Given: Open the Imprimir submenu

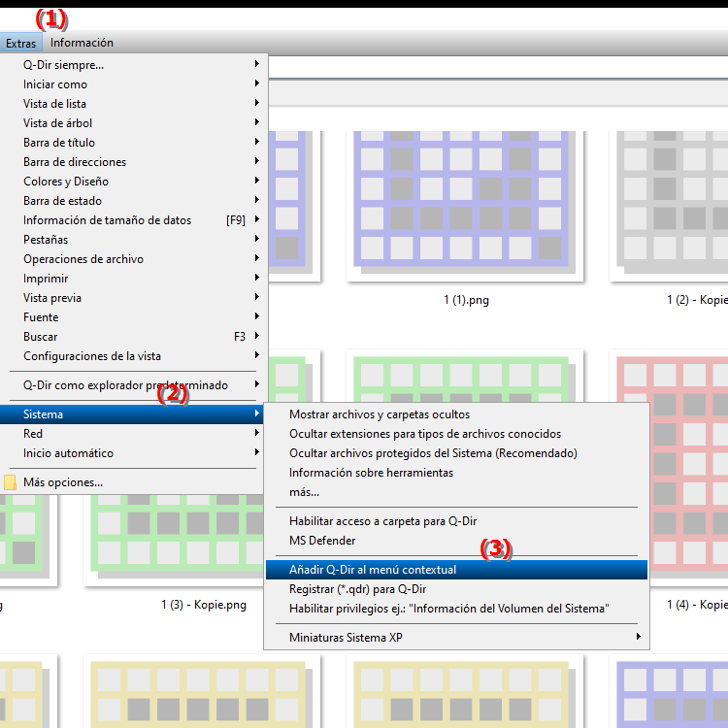Looking at the screenshot, I should click(x=134, y=279).
